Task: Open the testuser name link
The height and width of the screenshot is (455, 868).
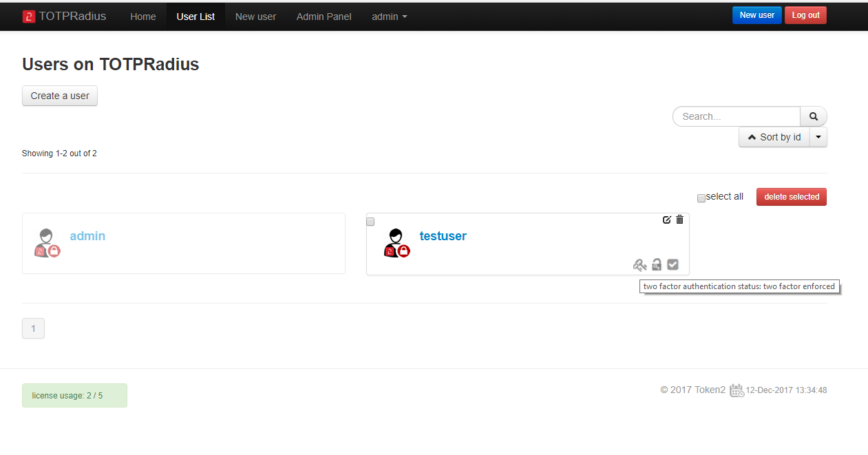Action: pos(443,236)
